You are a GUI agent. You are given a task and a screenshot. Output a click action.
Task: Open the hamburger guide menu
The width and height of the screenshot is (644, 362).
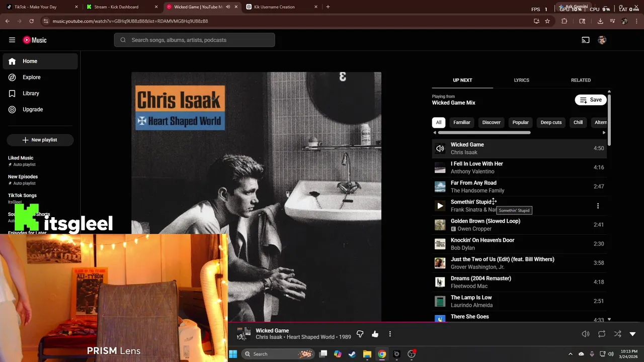coord(12,40)
